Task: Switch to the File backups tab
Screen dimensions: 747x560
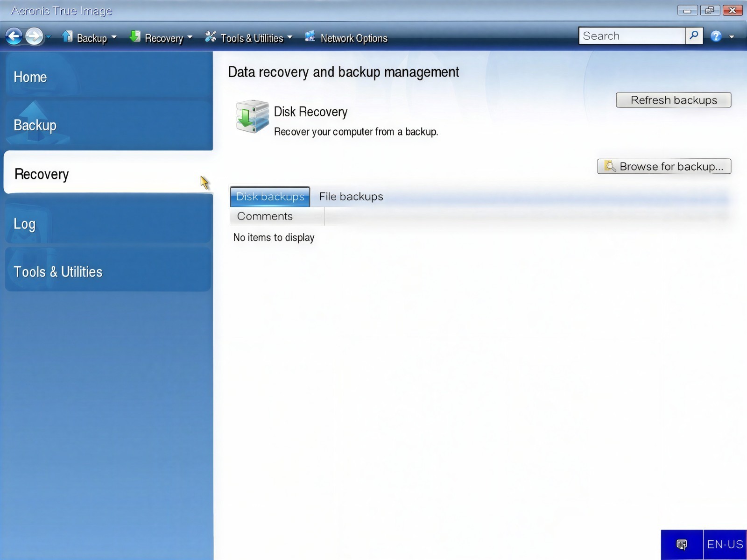Action: click(351, 197)
